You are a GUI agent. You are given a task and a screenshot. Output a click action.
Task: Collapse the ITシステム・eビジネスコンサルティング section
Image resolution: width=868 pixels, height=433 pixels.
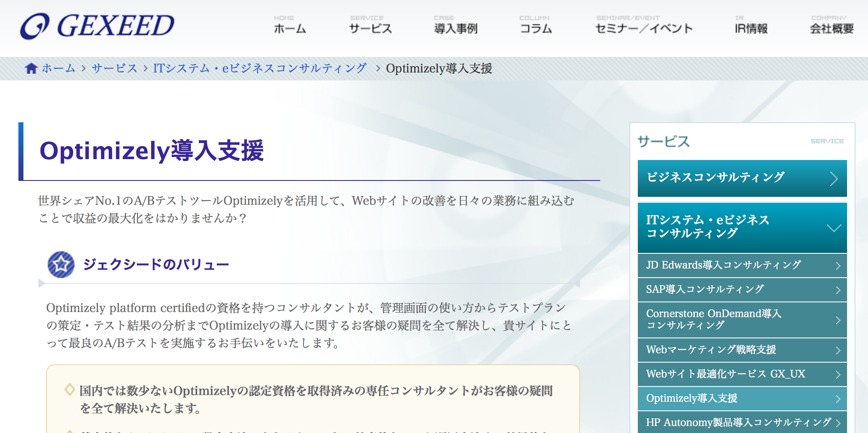[834, 228]
